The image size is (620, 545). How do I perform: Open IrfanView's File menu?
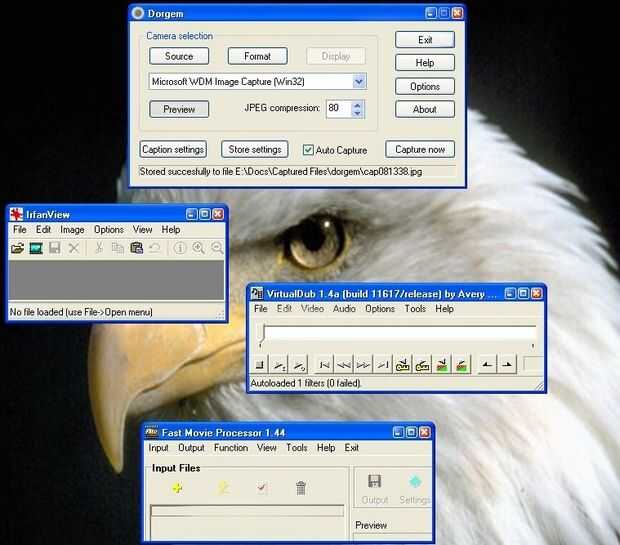[x=19, y=230]
